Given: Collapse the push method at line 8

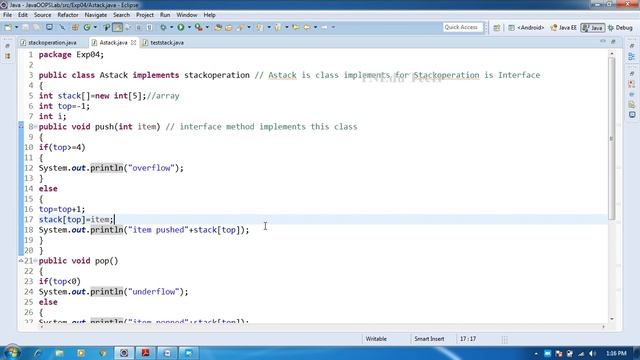Looking at the screenshot, I should [35, 127].
